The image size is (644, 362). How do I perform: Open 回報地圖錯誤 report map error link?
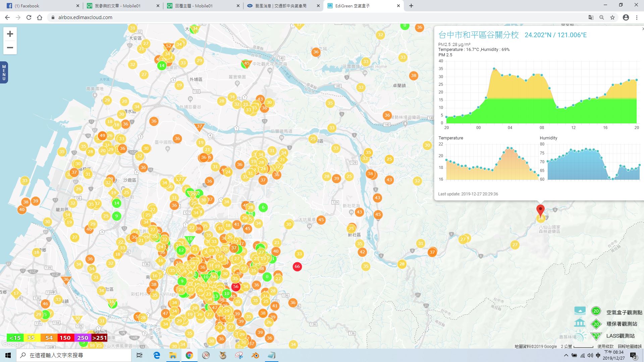click(630, 347)
